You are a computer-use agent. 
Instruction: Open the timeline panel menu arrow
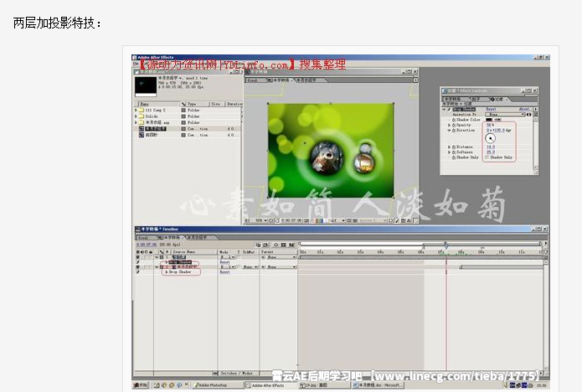545,243
